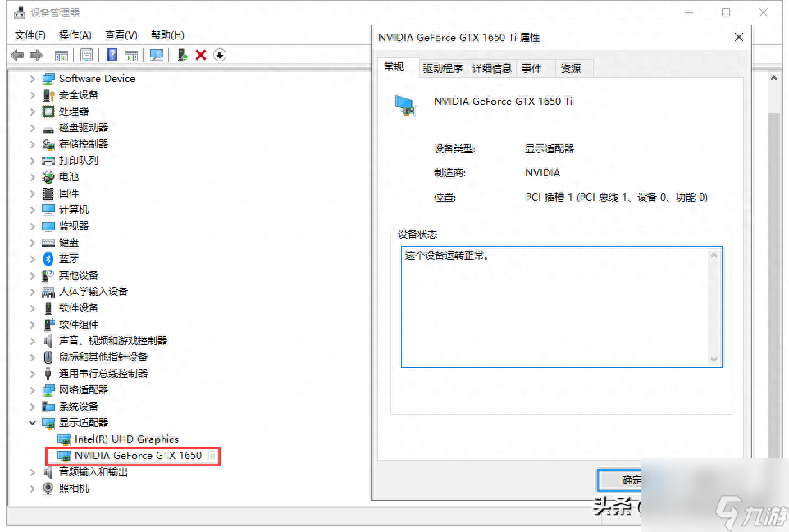
Task: Select the 磁盘驱动器 disk drive icon
Action: 48,128
